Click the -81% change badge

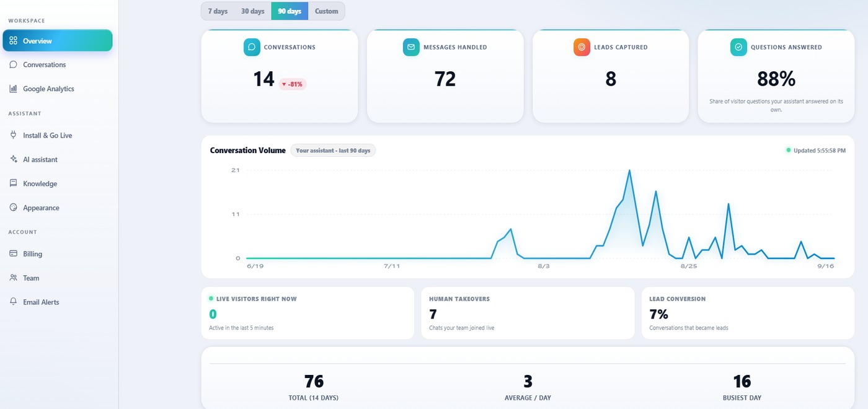click(x=293, y=84)
